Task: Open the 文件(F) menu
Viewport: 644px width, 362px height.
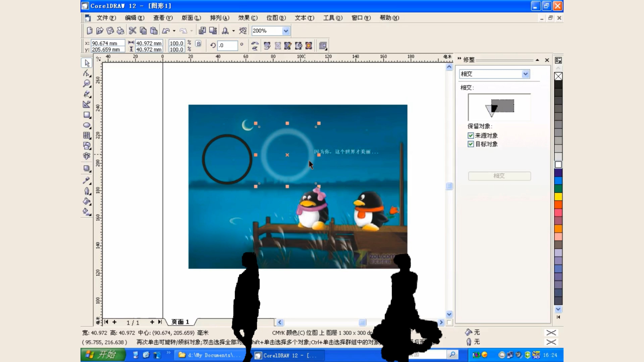Action: (106, 18)
